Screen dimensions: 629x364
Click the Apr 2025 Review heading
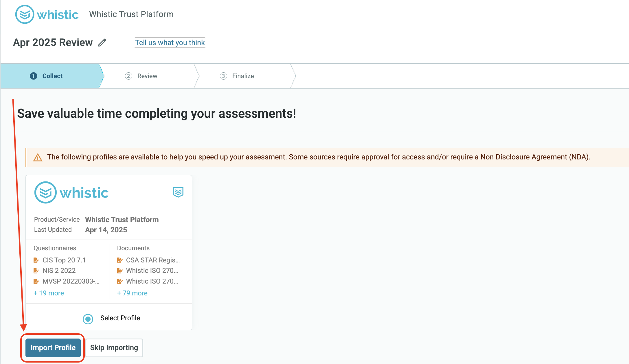53,43
